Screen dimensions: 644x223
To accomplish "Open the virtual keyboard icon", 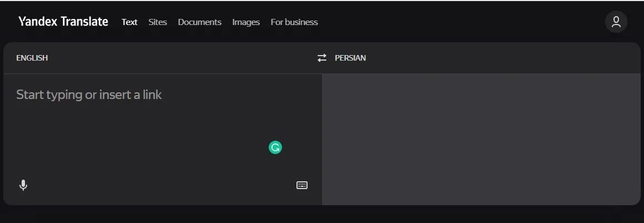I will point(301,185).
